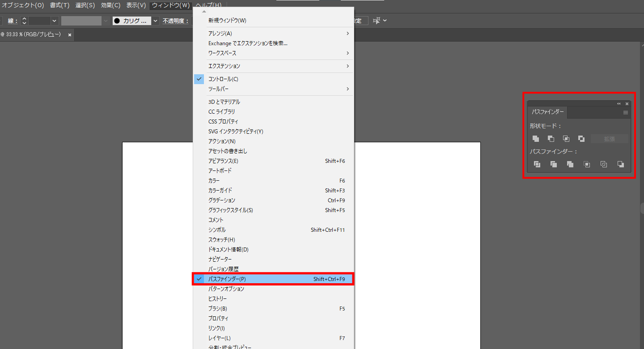The image size is (644, 349).
Task: Click the align-to-selection icon in the control bar
Action: (x=377, y=21)
